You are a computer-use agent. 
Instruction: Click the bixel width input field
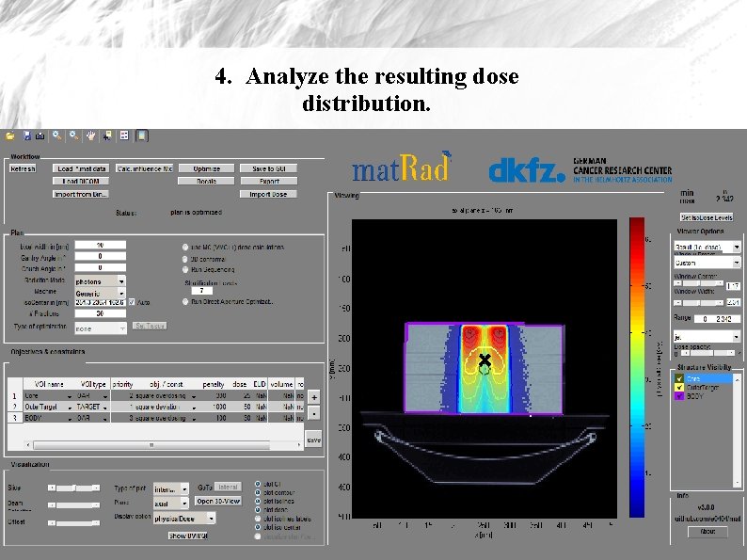101,245
